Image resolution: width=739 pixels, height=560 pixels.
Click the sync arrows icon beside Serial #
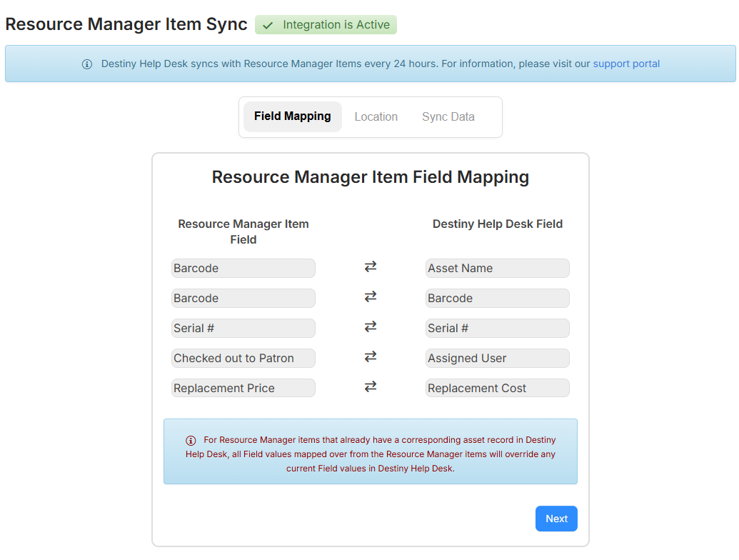(371, 326)
